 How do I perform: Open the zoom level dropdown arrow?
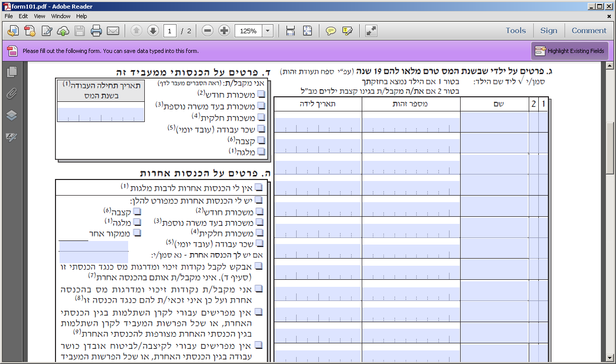pyautogui.click(x=267, y=31)
